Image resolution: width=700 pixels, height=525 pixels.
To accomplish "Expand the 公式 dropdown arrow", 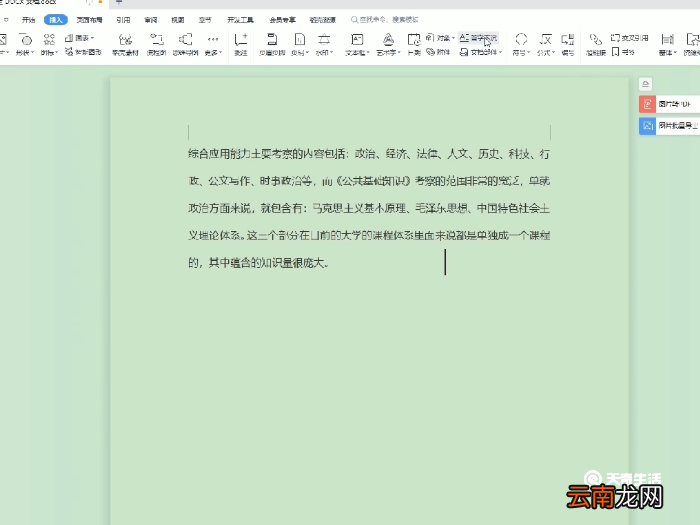I will click(x=553, y=53).
